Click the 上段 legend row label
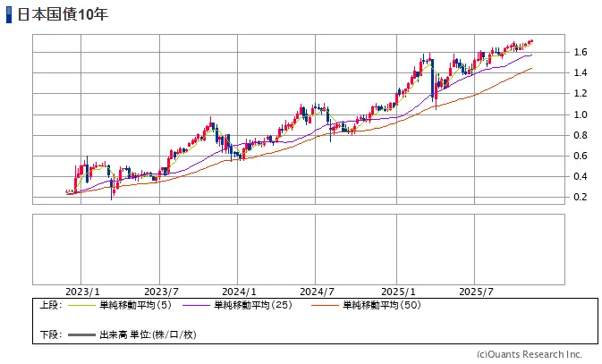The width and height of the screenshot is (602, 364). (50, 305)
